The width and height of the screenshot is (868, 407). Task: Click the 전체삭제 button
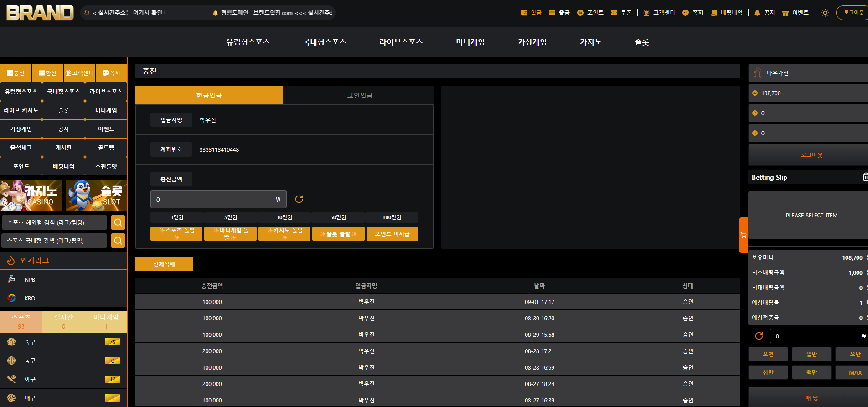164,264
